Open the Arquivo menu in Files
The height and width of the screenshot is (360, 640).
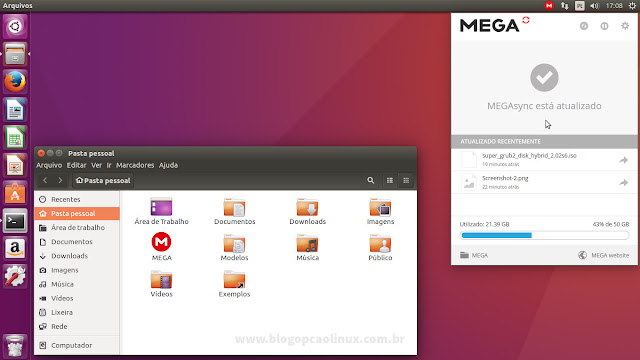49,165
